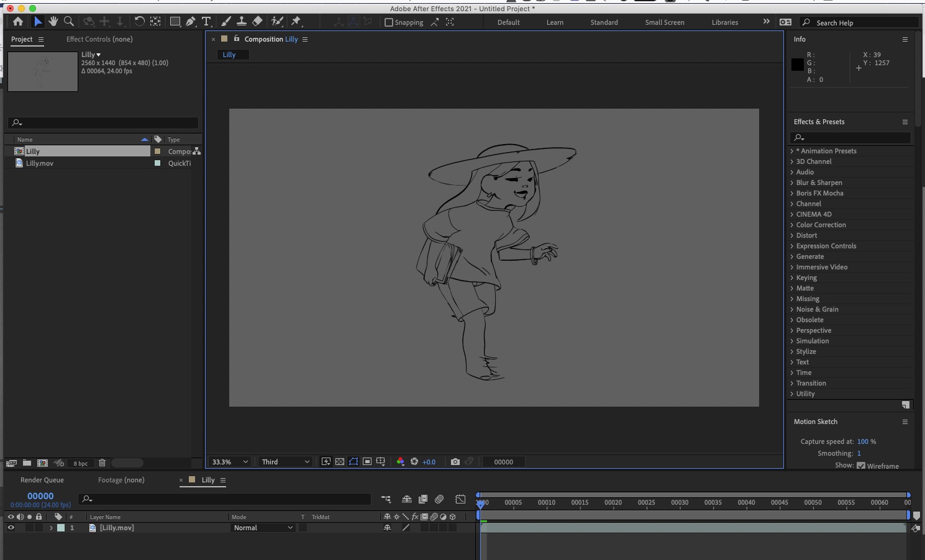
Task: Select the Horizontal Type tool
Action: click(x=206, y=22)
